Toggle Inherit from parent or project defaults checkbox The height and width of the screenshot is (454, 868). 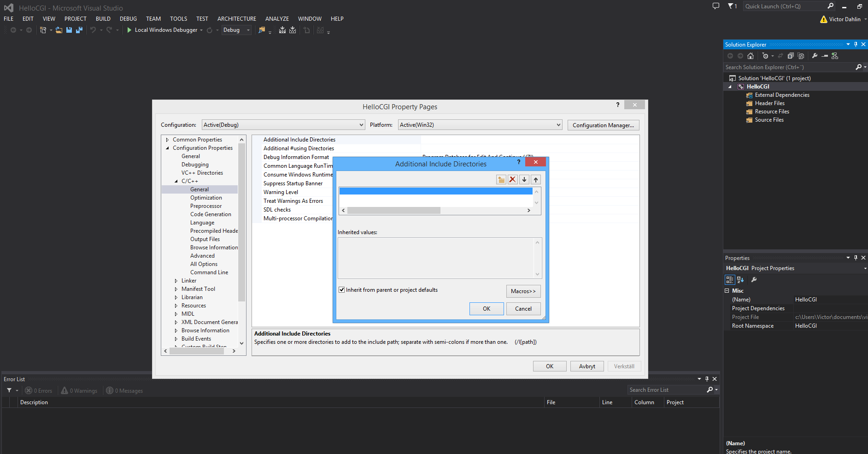coord(341,290)
